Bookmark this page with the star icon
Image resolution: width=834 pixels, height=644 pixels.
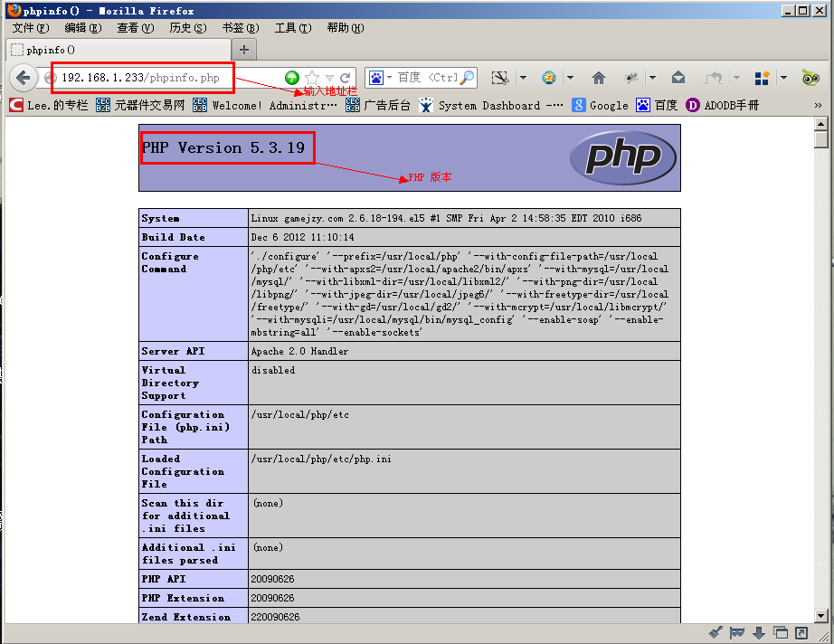click(x=312, y=78)
